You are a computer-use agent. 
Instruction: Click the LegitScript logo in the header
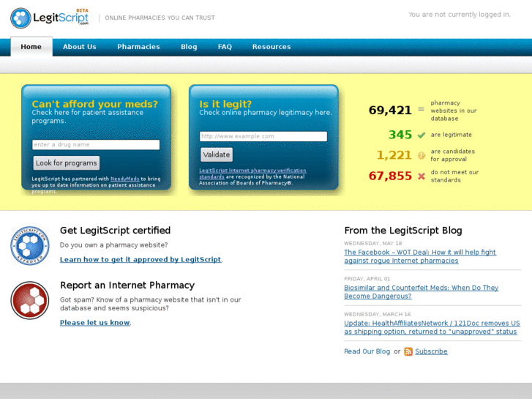click(x=50, y=18)
